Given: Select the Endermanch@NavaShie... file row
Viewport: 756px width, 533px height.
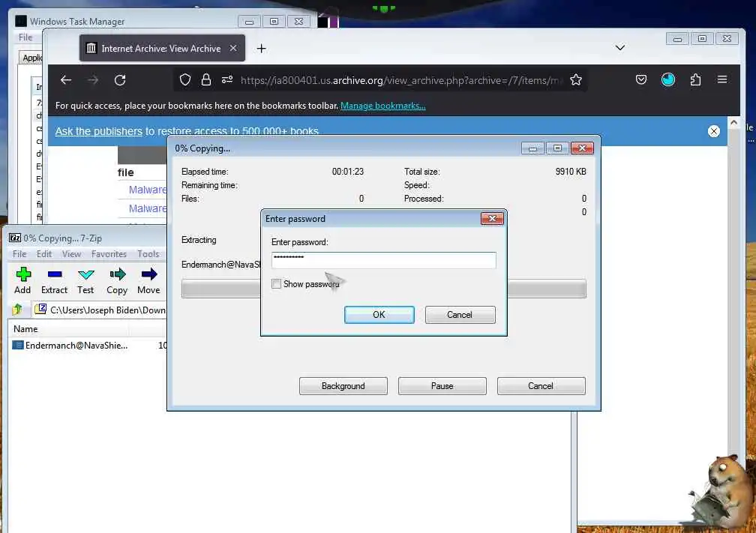Looking at the screenshot, I should point(89,345).
